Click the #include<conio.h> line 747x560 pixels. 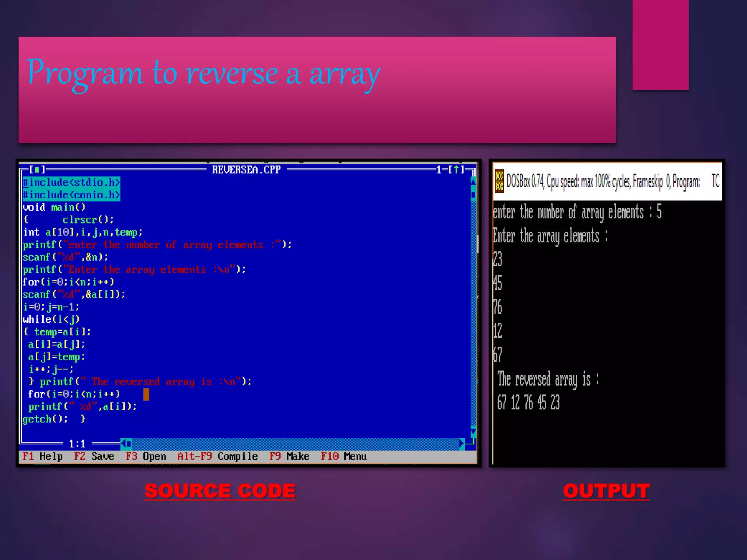71,195
